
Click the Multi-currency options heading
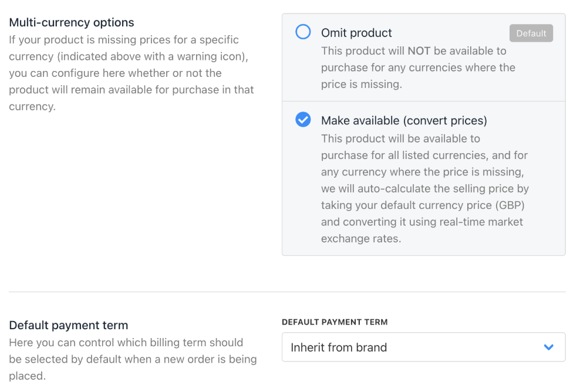72,23
